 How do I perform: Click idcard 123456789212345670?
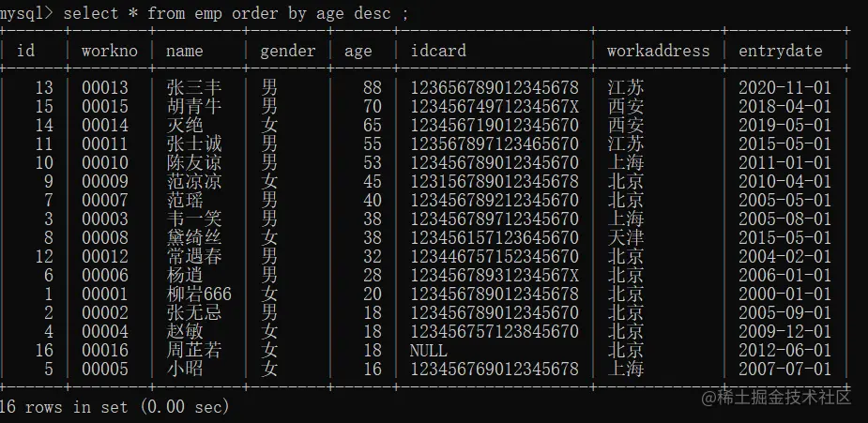pos(495,200)
